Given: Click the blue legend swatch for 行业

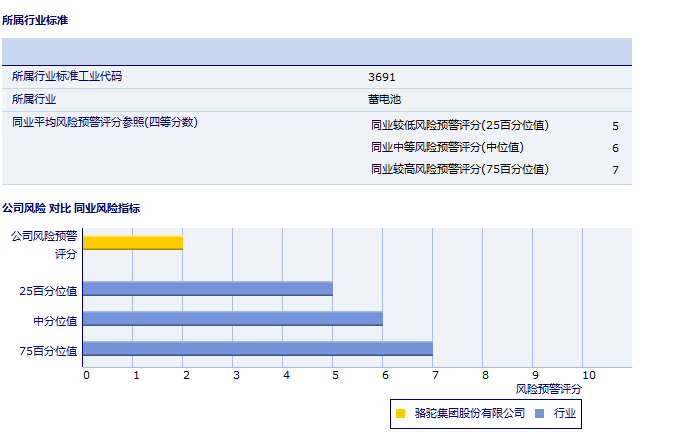Looking at the screenshot, I should (540, 413).
